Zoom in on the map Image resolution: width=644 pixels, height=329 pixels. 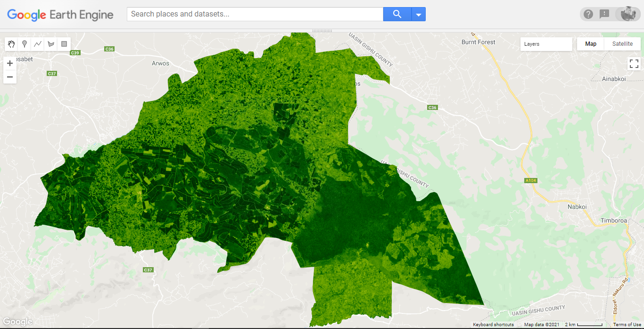pos(10,63)
